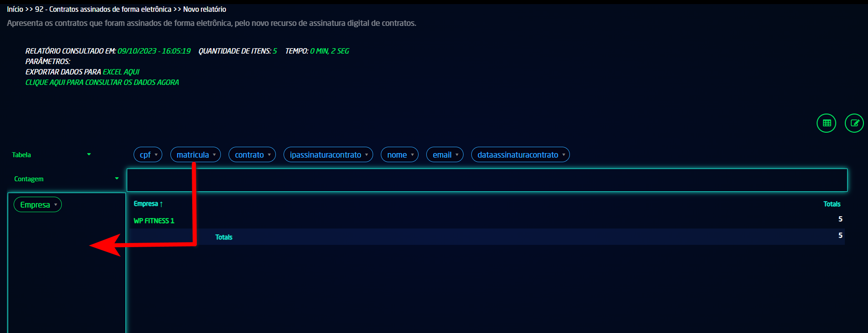The height and width of the screenshot is (333, 868).
Task: Click the Totals column header
Action: [x=832, y=204]
